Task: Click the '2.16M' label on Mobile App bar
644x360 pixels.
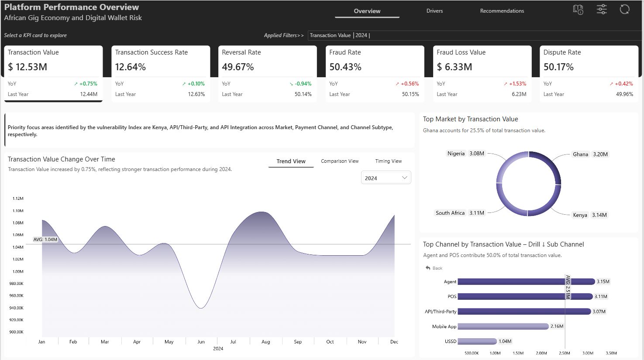Action: pos(557,326)
